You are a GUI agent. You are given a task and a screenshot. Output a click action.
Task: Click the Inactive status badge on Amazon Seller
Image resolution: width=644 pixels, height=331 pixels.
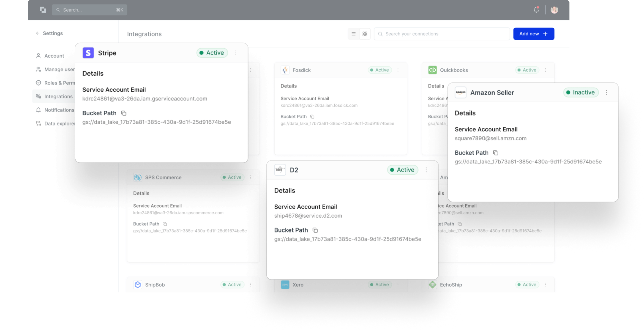[581, 93]
